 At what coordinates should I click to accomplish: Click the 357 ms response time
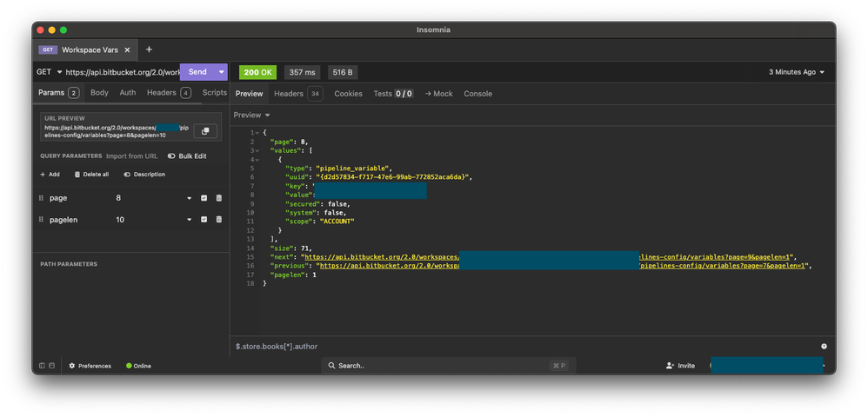[x=302, y=72]
